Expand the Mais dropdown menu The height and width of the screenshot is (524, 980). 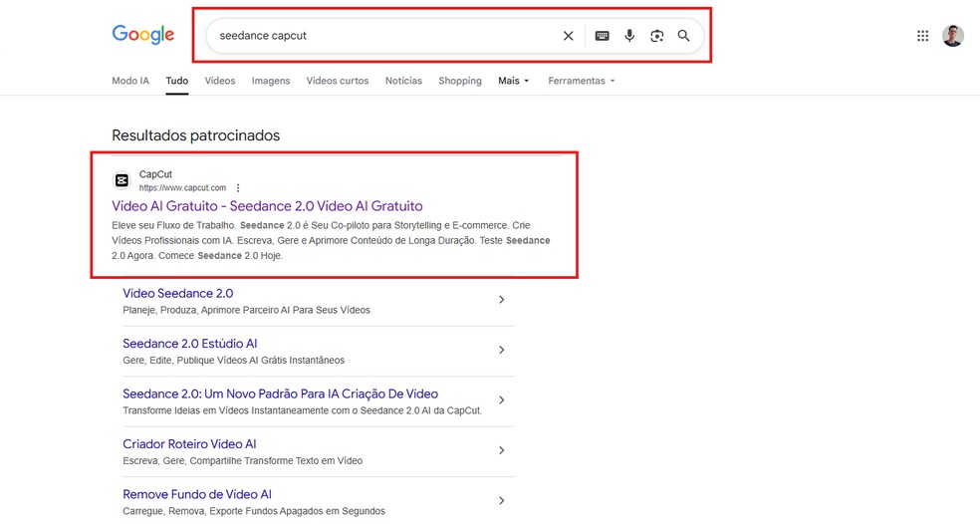click(514, 81)
